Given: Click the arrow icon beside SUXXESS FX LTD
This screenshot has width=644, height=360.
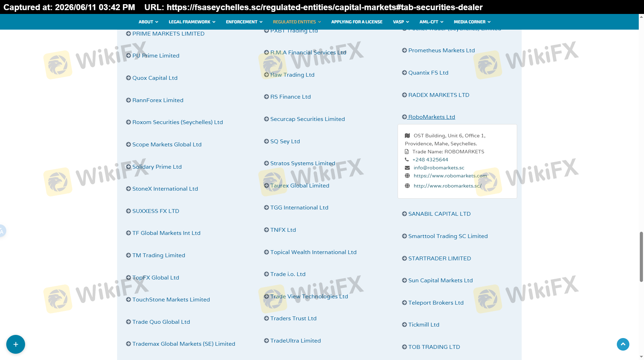Looking at the screenshot, I should (x=129, y=211).
